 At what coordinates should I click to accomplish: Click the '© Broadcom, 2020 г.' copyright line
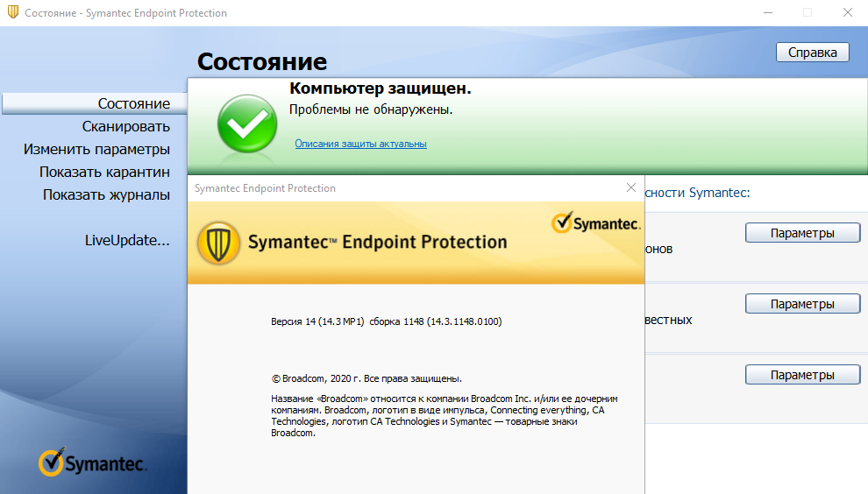coord(366,379)
